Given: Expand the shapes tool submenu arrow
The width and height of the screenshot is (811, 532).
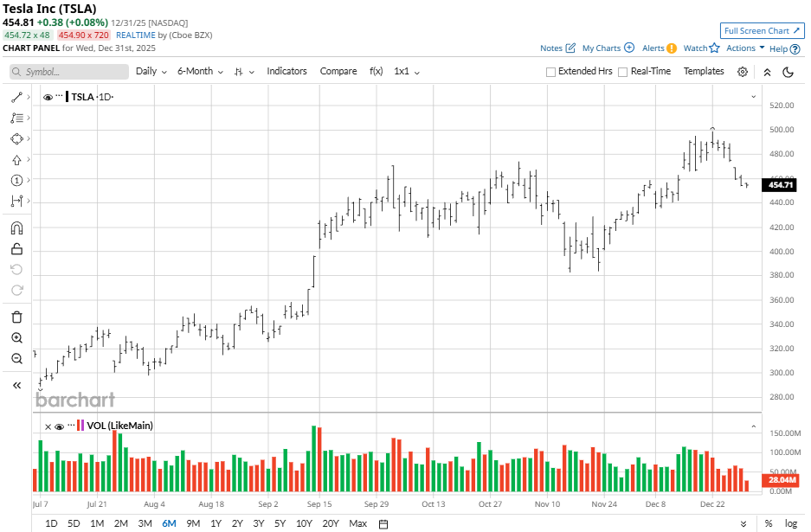Looking at the screenshot, I should pyautogui.click(x=29, y=138).
